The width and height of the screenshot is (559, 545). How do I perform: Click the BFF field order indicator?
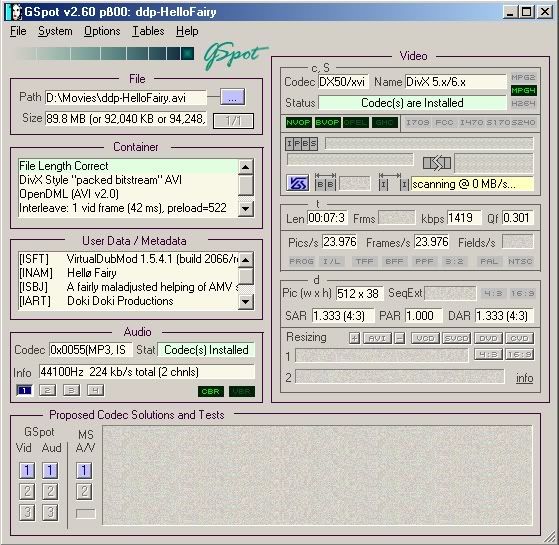coord(394,261)
